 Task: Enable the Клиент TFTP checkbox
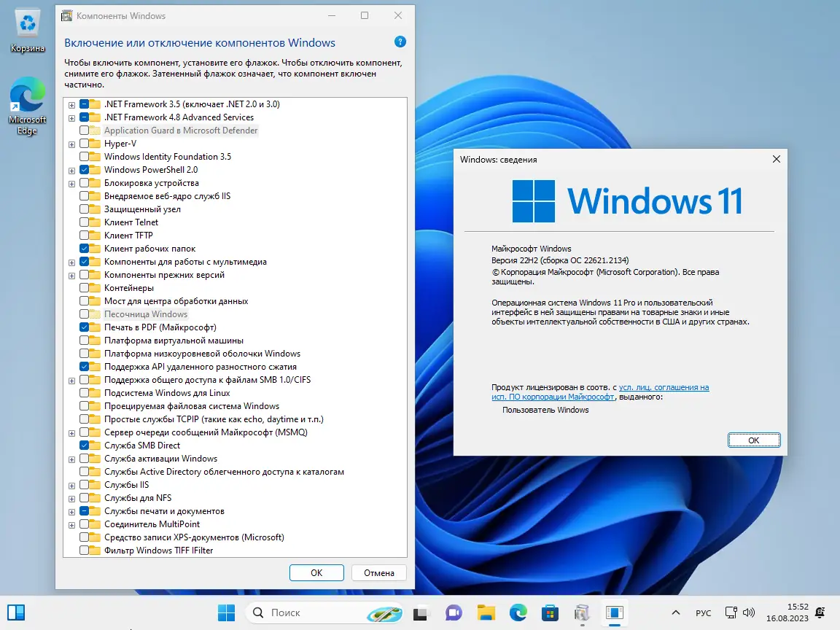(x=84, y=236)
